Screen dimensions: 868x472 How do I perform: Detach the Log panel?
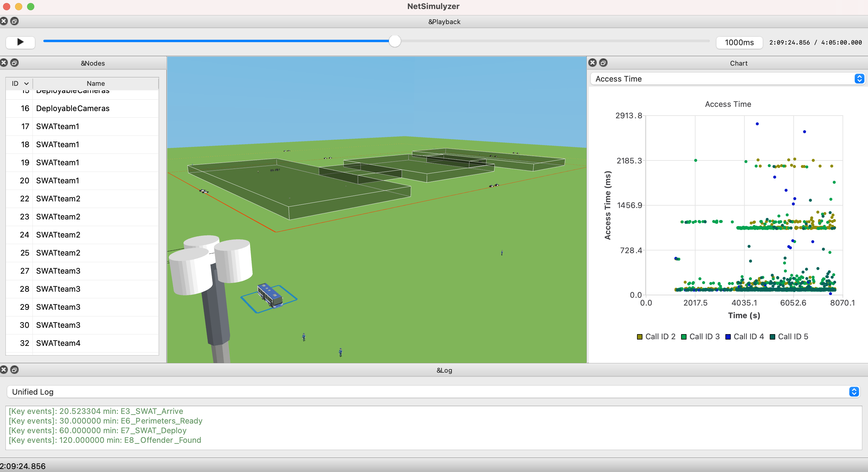(x=14, y=370)
